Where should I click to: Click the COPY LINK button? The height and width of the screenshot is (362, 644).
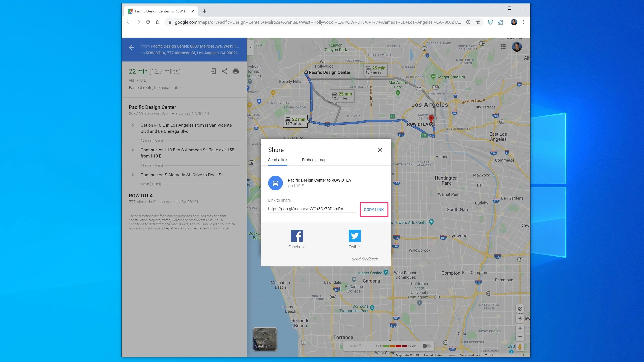coord(373,210)
